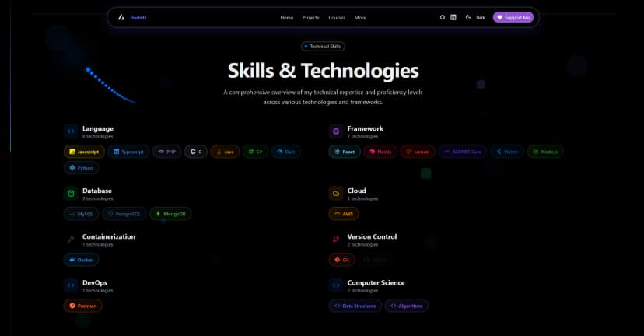Viewport: 644px width, 336px height.
Task: Click the Support Me button
Action: [513, 17]
